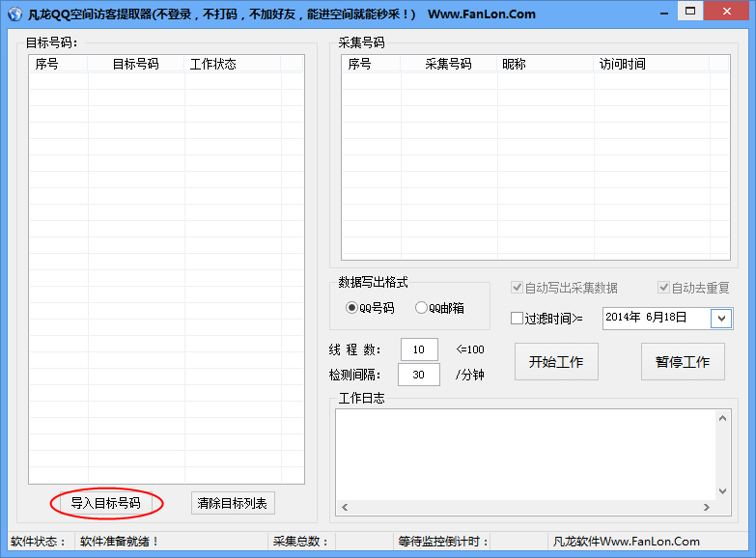The height and width of the screenshot is (558, 756).
Task: Click the 线程数 input field
Action: coord(419,349)
